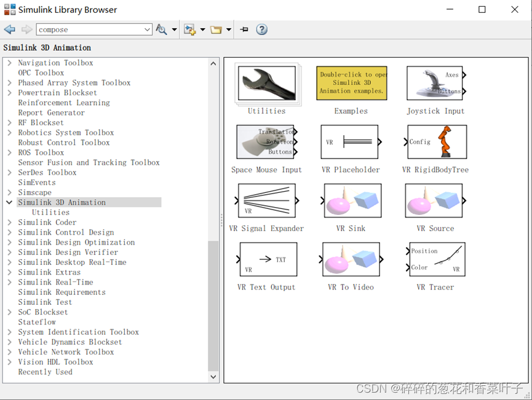Select RF Blockset in the tree
This screenshot has width=532, height=400.
coord(41,123)
